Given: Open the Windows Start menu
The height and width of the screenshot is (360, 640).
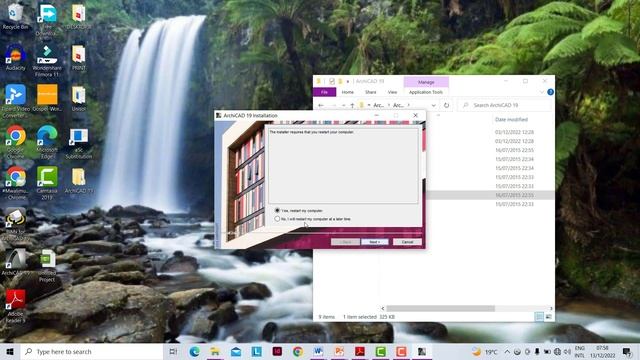Looking at the screenshot, I should tap(10, 351).
